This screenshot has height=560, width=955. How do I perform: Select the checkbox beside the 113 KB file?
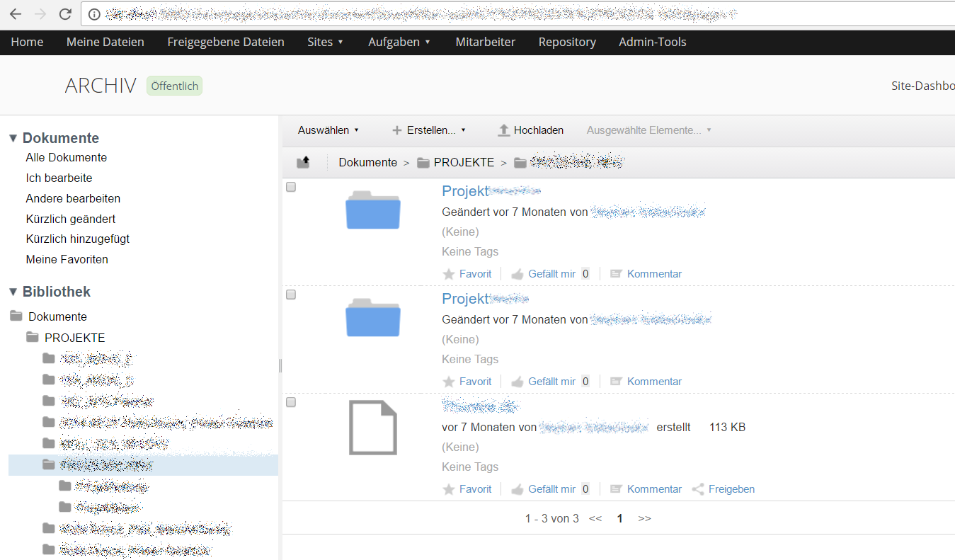(x=290, y=401)
